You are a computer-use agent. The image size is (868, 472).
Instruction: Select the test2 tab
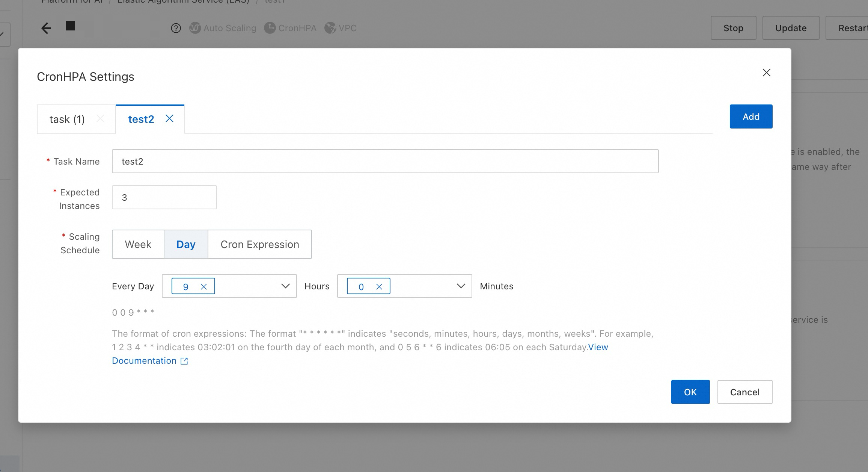pyautogui.click(x=141, y=120)
